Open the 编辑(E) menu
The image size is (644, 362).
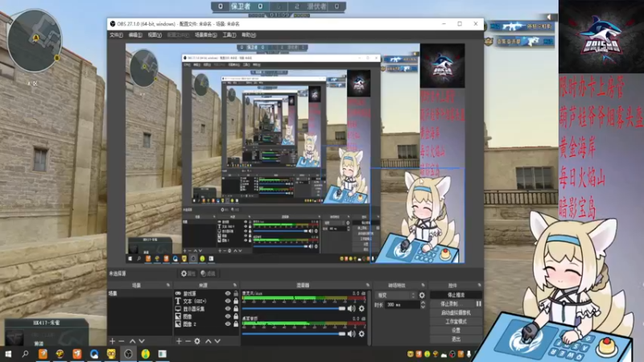(x=135, y=35)
